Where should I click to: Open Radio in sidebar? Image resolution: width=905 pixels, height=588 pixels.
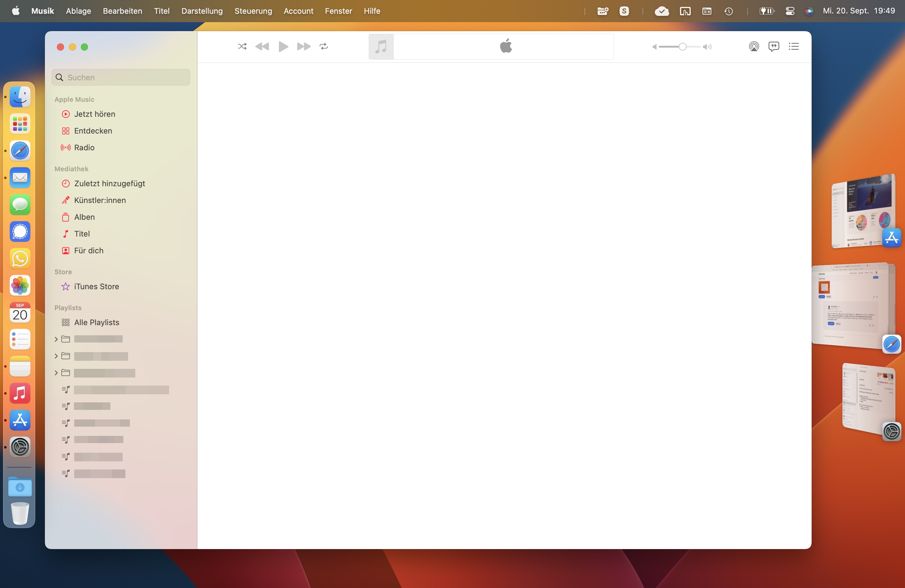point(84,148)
